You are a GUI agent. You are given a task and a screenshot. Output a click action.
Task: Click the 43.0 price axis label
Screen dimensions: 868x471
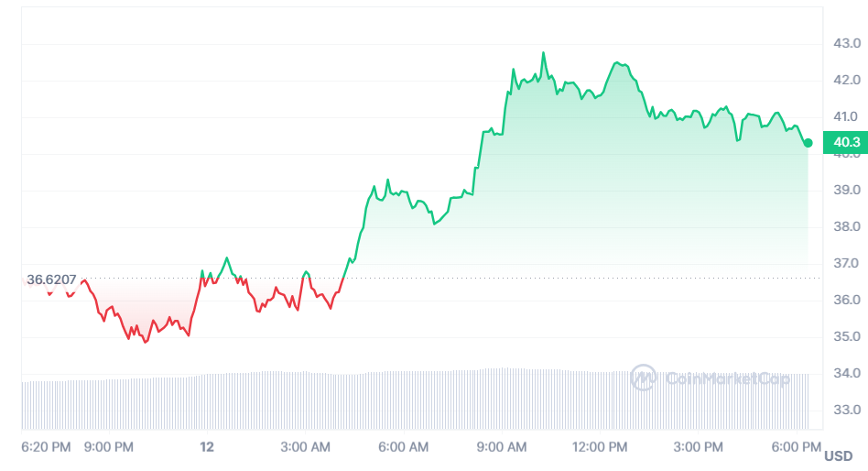pyautogui.click(x=846, y=43)
